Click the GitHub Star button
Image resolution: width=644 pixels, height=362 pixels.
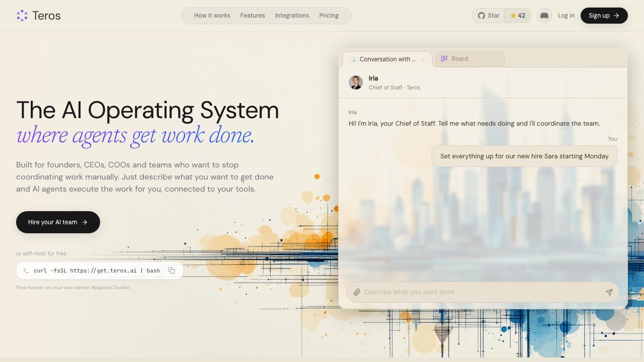(x=489, y=16)
